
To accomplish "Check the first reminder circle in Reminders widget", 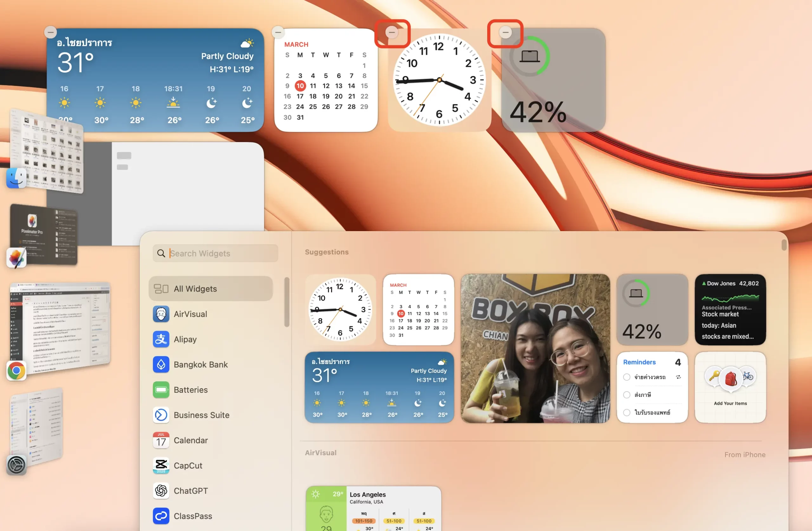I will pos(626,377).
